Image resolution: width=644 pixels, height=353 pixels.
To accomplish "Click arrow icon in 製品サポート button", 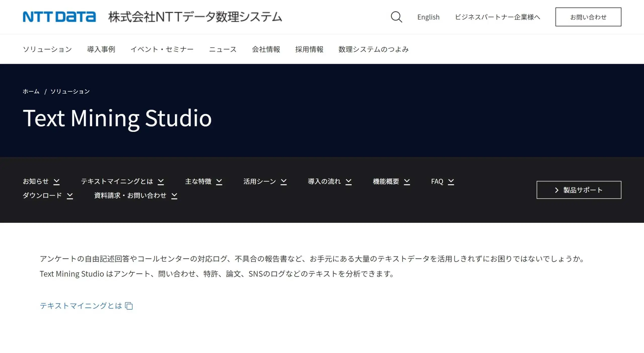I will tap(557, 190).
